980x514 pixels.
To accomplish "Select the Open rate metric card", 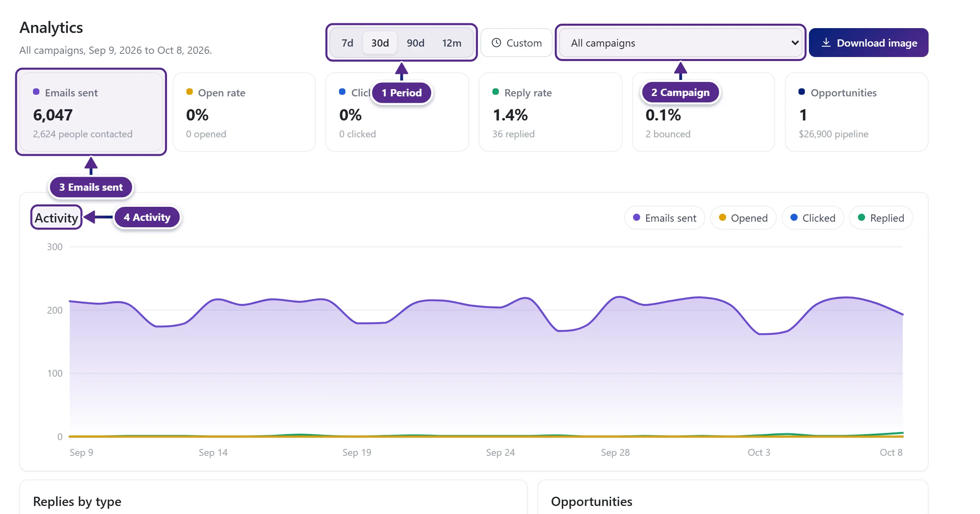I will point(244,112).
